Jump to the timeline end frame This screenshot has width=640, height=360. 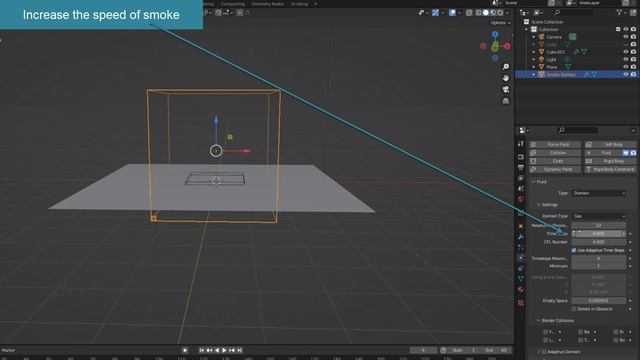240,350
